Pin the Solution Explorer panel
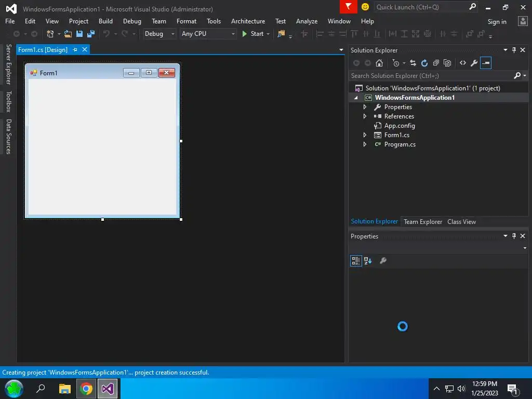Image resolution: width=532 pixels, height=399 pixels. click(514, 50)
